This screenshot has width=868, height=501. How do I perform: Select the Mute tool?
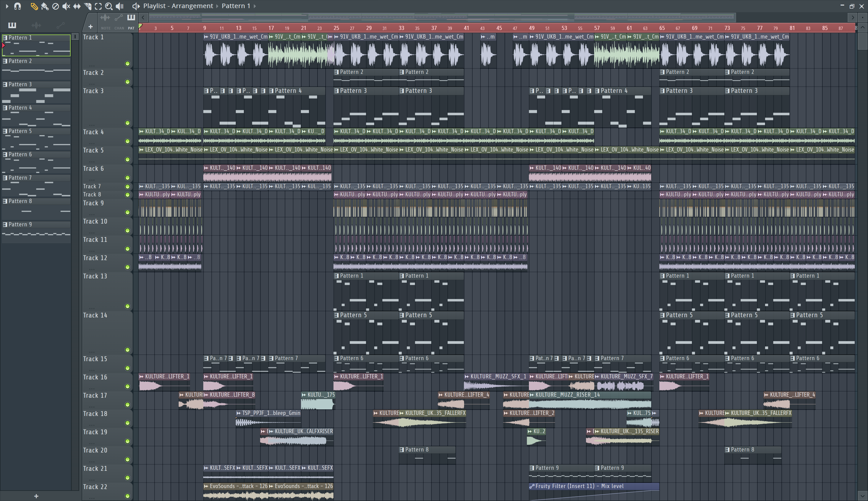point(66,6)
